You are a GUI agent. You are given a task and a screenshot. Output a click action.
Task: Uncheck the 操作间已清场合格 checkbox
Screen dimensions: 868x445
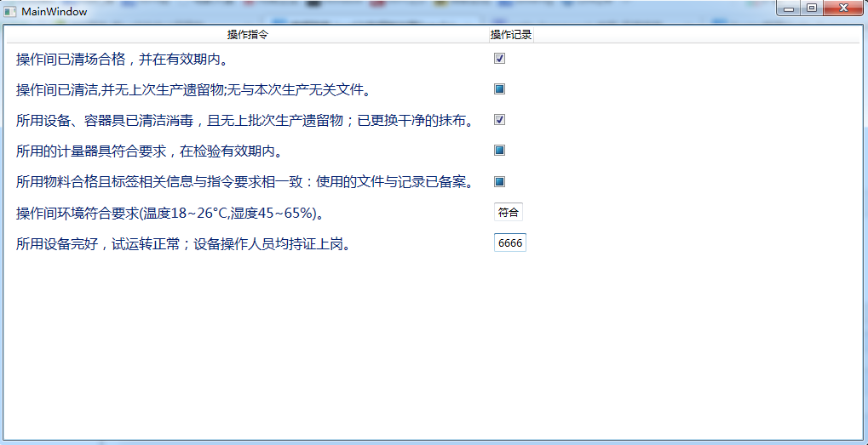pos(499,59)
